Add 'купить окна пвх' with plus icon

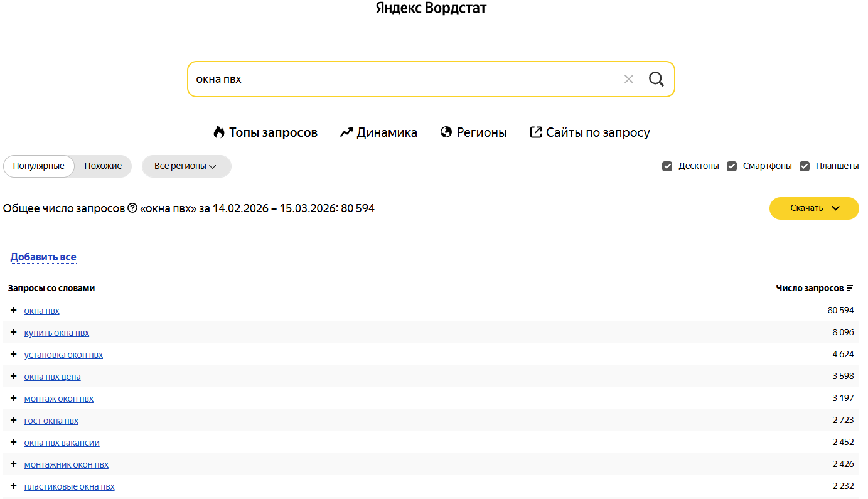pos(14,332)
